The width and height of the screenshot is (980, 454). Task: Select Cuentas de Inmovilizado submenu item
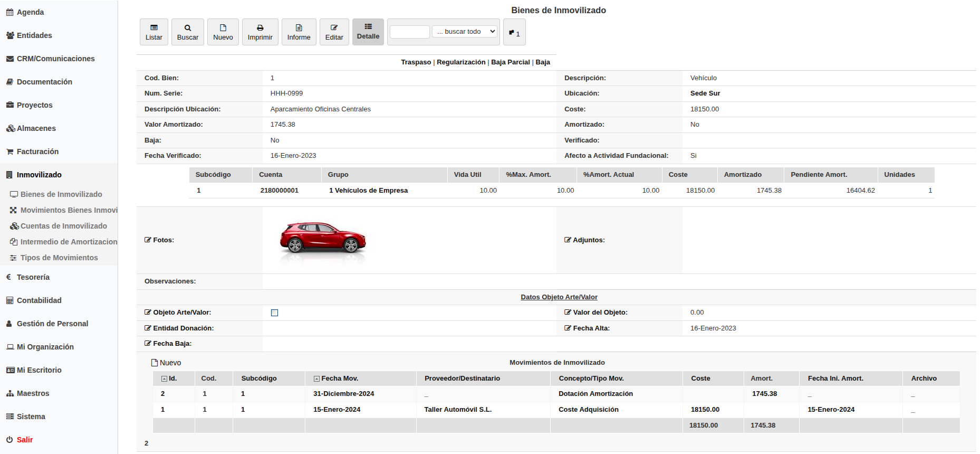[63, 226]
